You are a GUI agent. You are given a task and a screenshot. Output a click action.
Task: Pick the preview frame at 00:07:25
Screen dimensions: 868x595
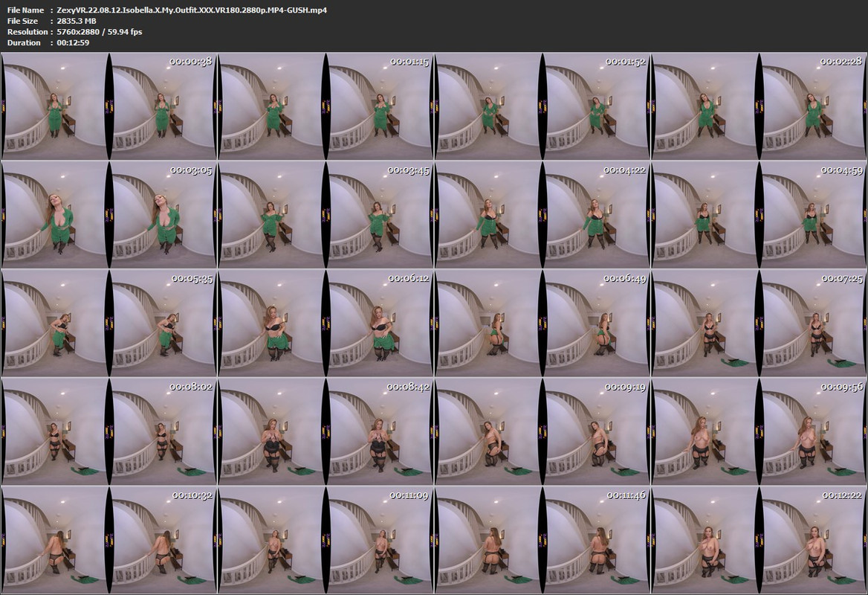pos(759,323)
